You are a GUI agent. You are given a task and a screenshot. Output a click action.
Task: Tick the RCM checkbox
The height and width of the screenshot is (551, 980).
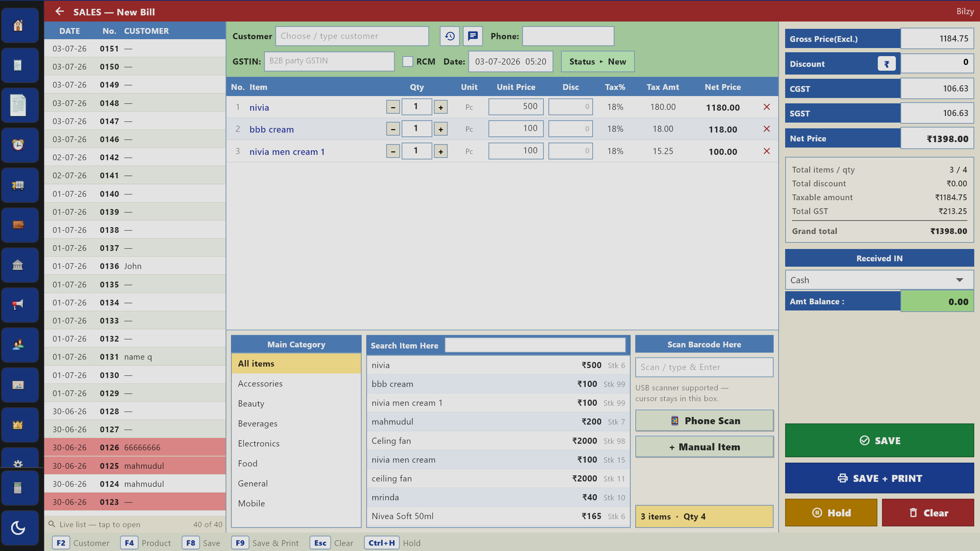coord(408,61)
